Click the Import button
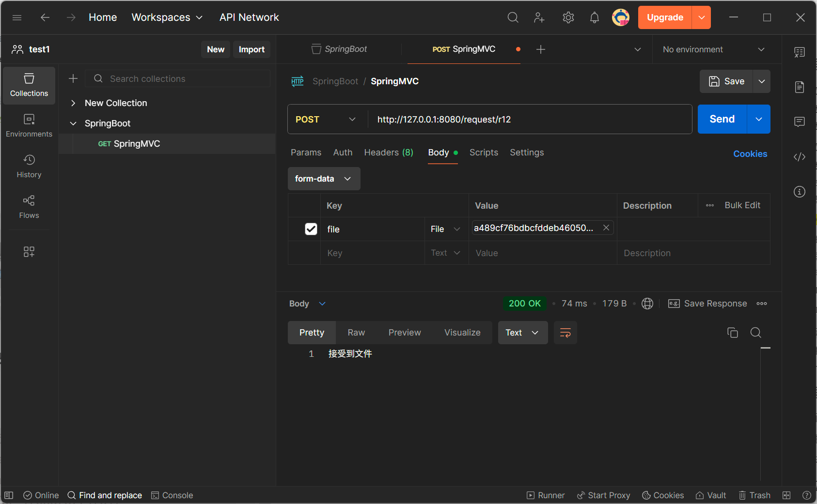Viewport: 817px width, 504px height. point(251,49)
